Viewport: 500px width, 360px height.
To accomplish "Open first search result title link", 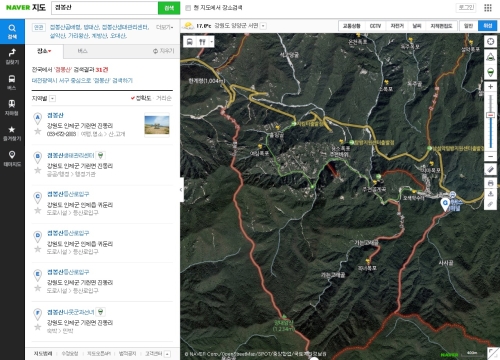I will tap(55, 115).
